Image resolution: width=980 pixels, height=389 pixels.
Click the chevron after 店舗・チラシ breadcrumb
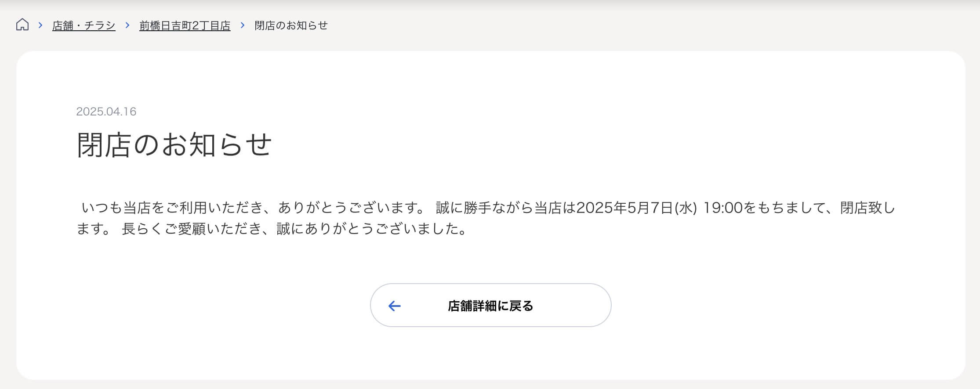click(127, 25)
